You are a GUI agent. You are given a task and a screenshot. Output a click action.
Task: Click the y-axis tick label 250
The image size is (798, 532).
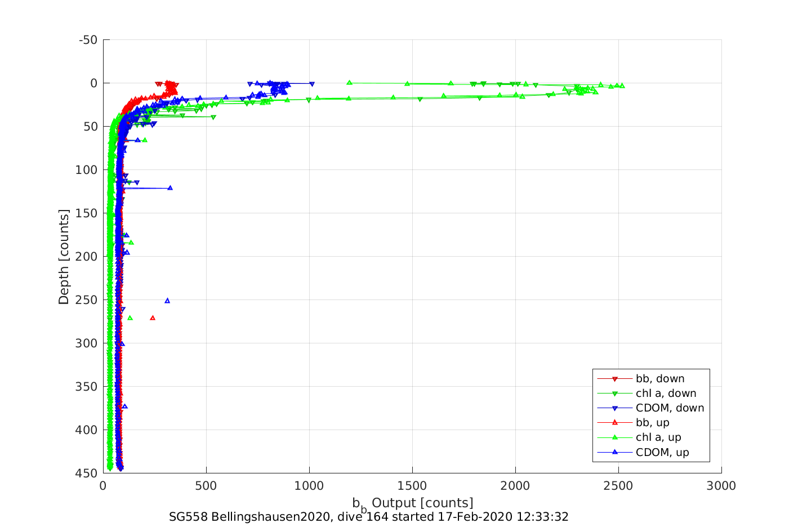point(88,300)
